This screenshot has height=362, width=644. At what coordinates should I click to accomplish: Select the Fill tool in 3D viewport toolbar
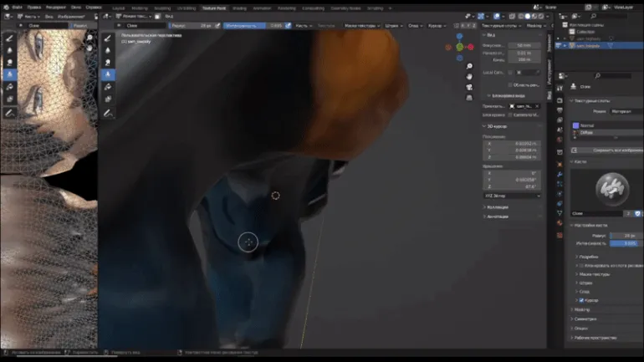pos(108,87)
